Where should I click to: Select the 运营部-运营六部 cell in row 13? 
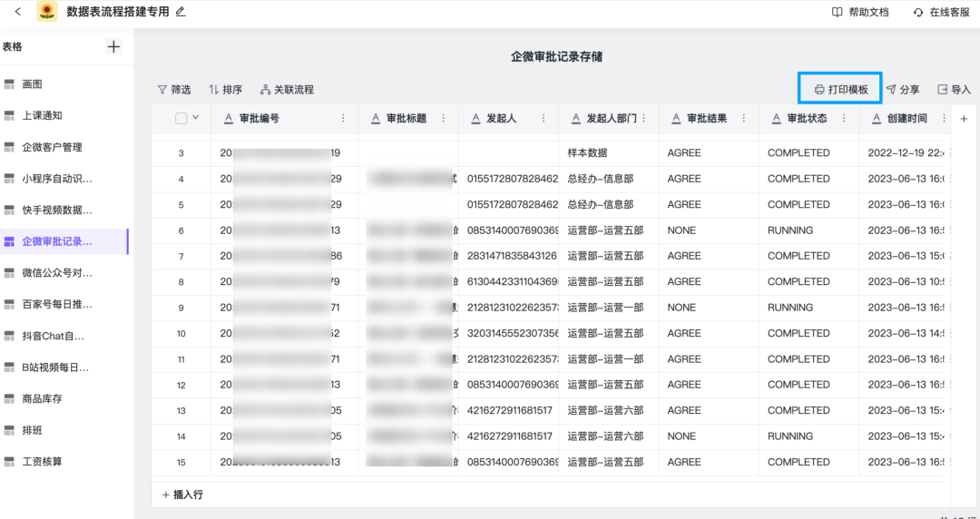click(609, 410)
